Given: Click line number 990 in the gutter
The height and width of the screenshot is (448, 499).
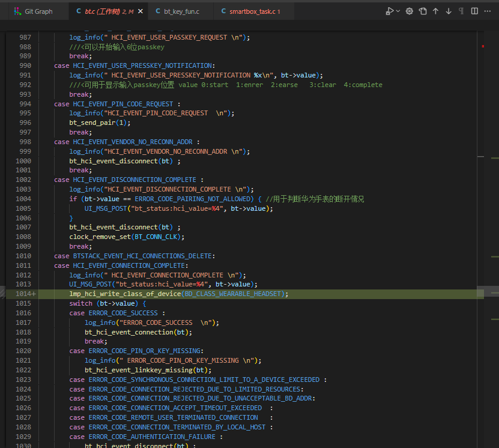Looking at the screenshot, I should 25,65.
